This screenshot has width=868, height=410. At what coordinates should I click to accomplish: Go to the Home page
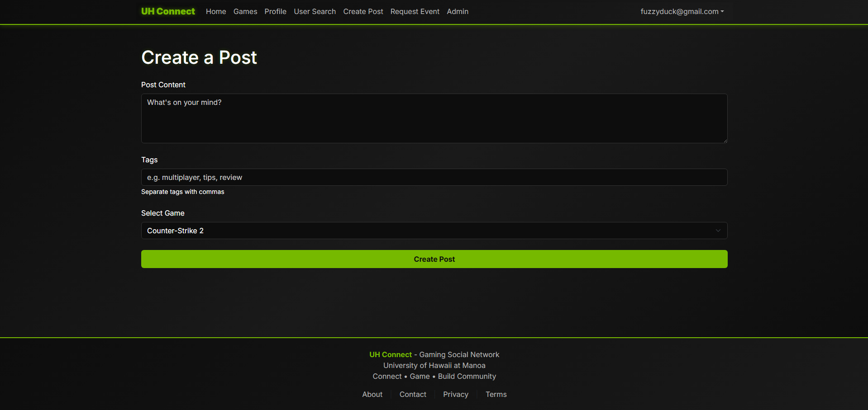(216, 11)
